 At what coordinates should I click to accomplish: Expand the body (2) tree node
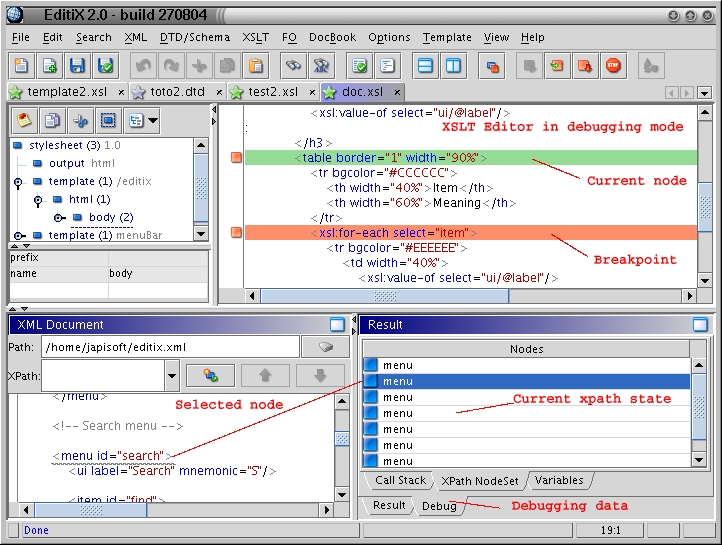coord(59,217)
